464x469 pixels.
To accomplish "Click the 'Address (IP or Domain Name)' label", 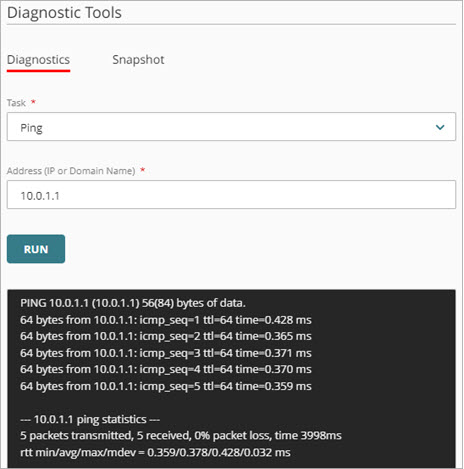I will click(71, 171).
